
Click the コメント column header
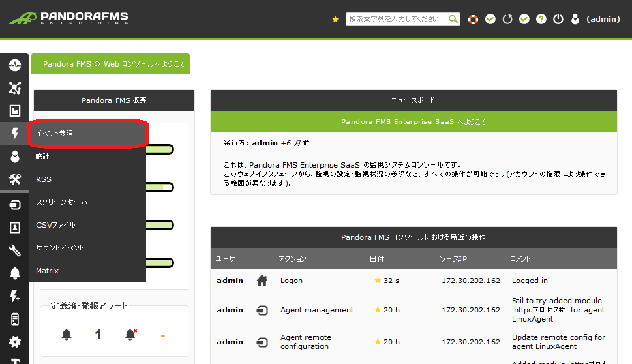point(520,258)
